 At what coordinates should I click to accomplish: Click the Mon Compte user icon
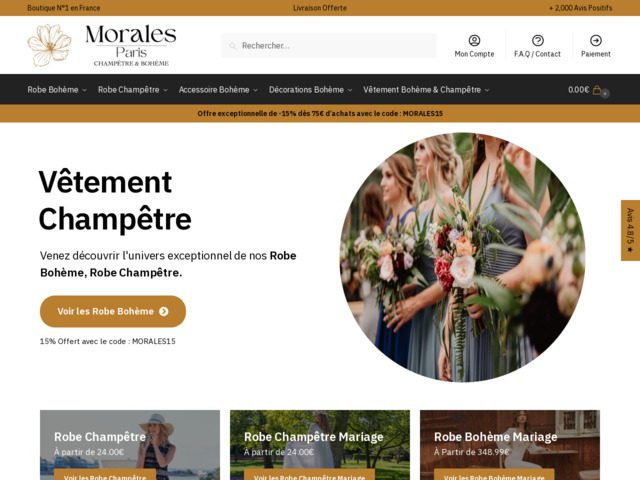click(474, 40)
